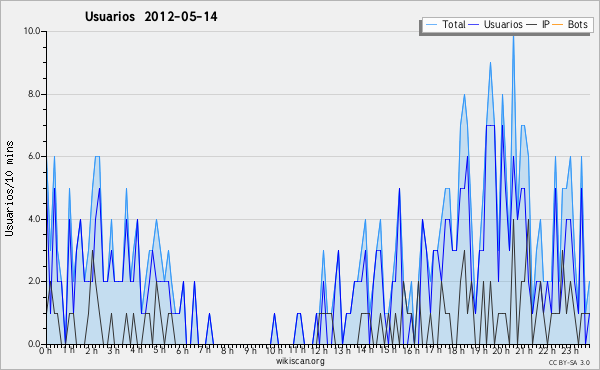Click the wikiscan.org text below chart
The width and height of the screenshot is (600, 370).
300,361
